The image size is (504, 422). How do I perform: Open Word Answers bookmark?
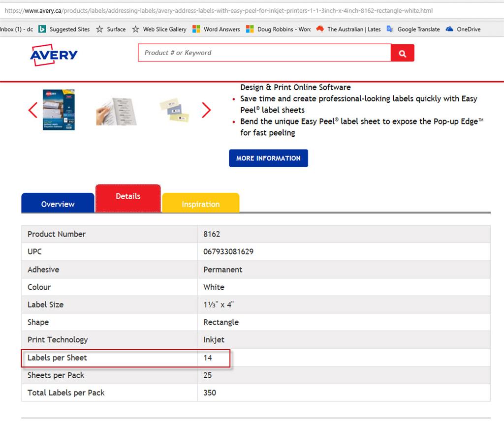(216, 29)
